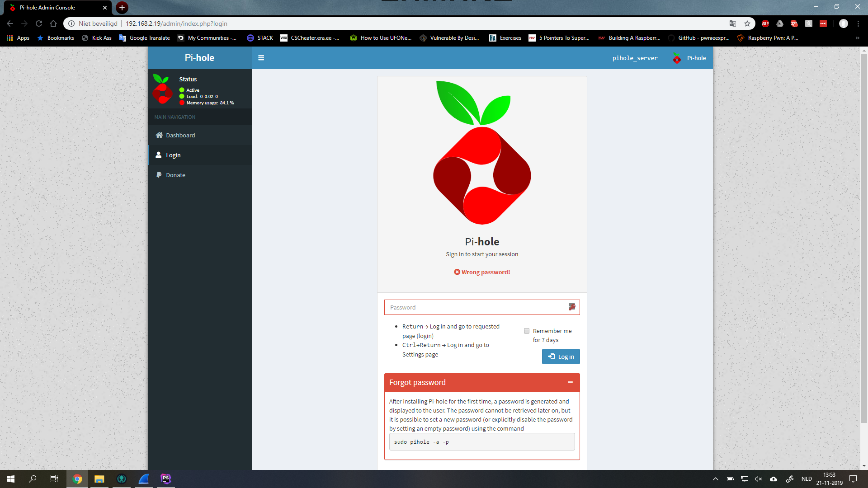
Task: Reload the page with refresh icon
Action: [x=39, y=23]
